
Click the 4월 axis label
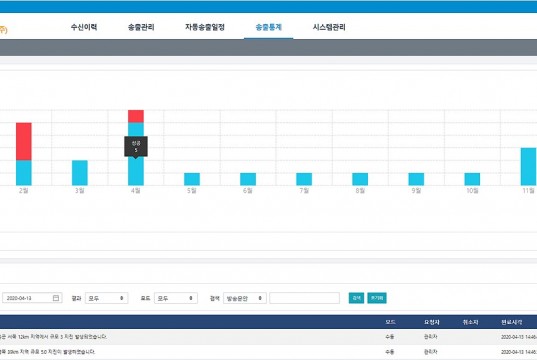coord(136,190)
